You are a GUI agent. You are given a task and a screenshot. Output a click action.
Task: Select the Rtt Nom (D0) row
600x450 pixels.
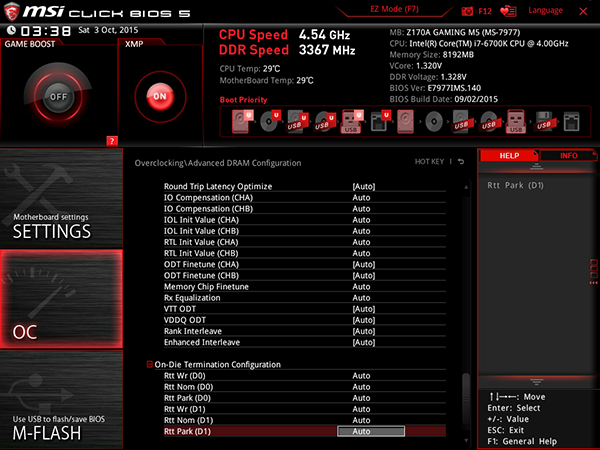305,386
